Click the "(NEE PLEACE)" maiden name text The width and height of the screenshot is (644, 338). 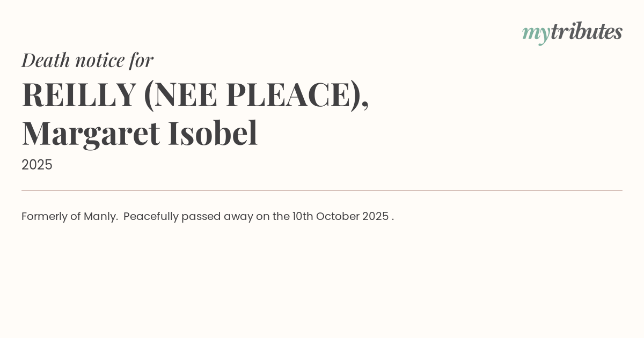(x=256, y=94)
